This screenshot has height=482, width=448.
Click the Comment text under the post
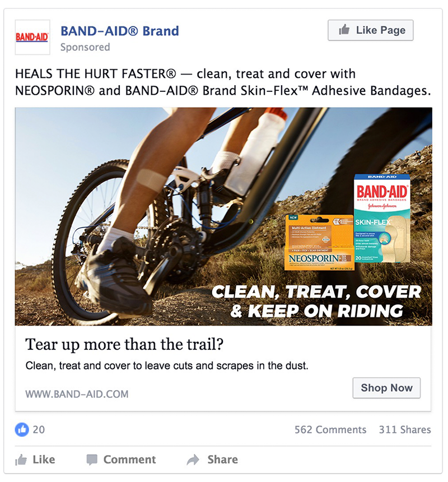click(129, 460)
